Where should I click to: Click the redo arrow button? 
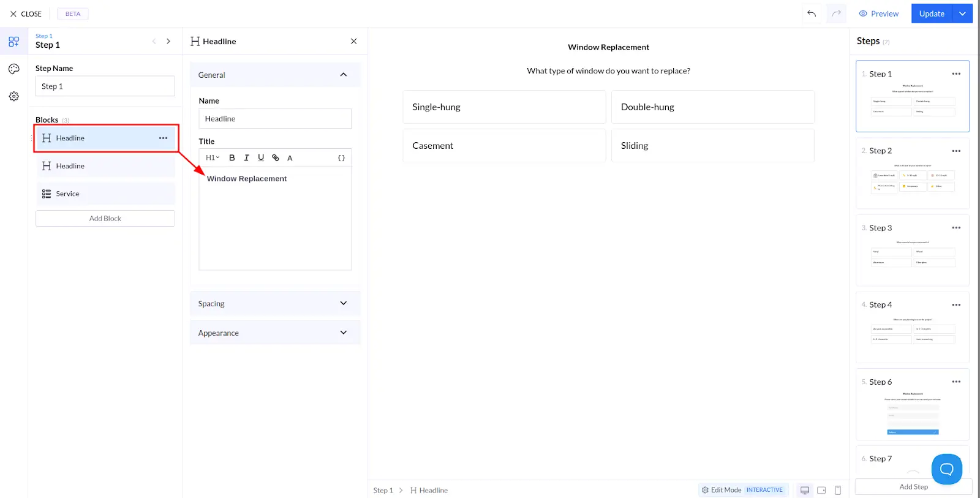click(x=836, y=13)
